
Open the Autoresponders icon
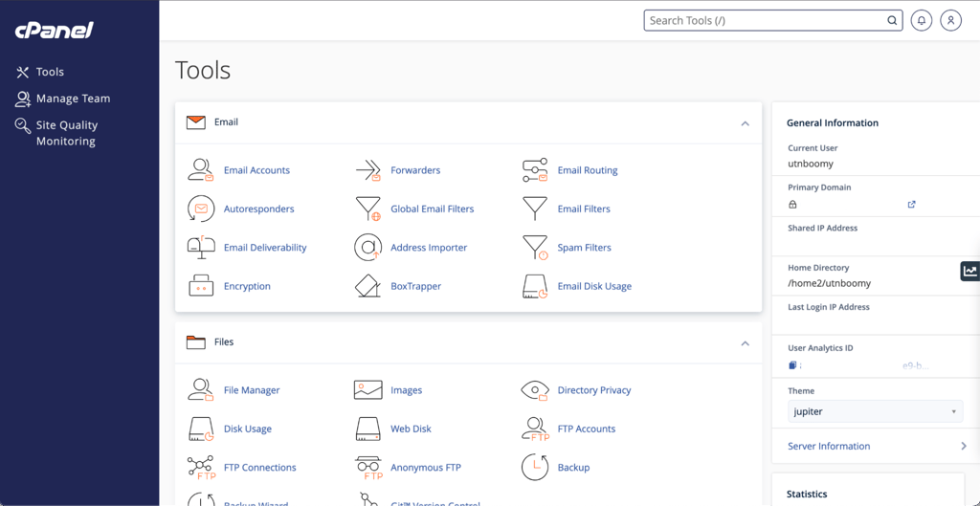(x=201, y=209)
